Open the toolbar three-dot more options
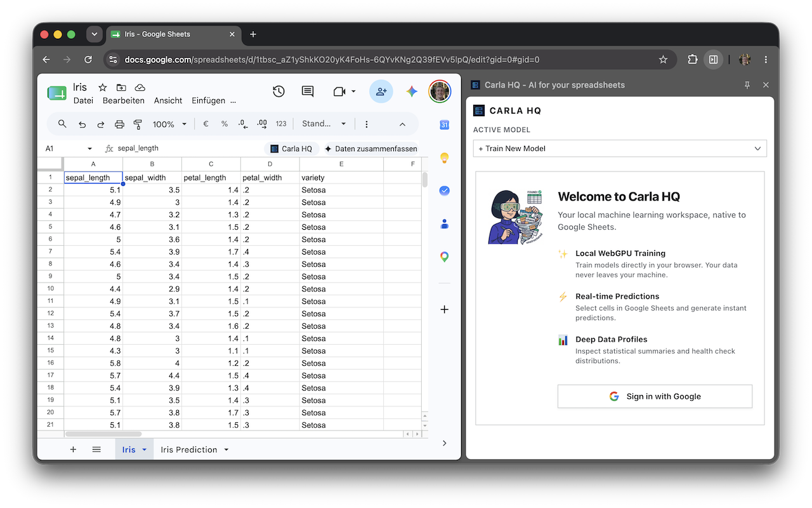The height and width of the screenshot is (508, 812). coord(366,124)
